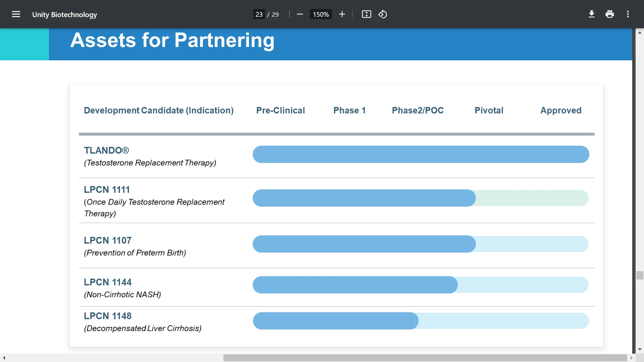Rotate the document counterclockwise
644x362 pixels.
(383, 14)
